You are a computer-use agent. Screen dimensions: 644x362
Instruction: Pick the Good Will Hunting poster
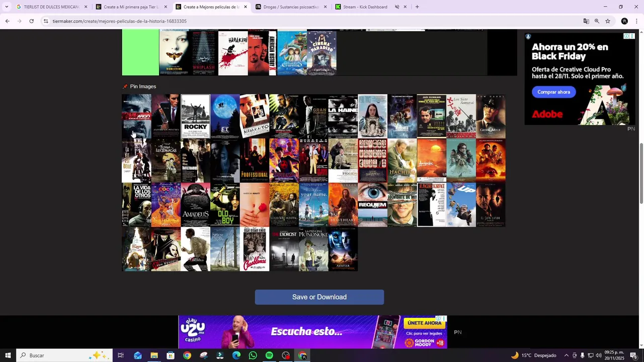click(284, 205)
